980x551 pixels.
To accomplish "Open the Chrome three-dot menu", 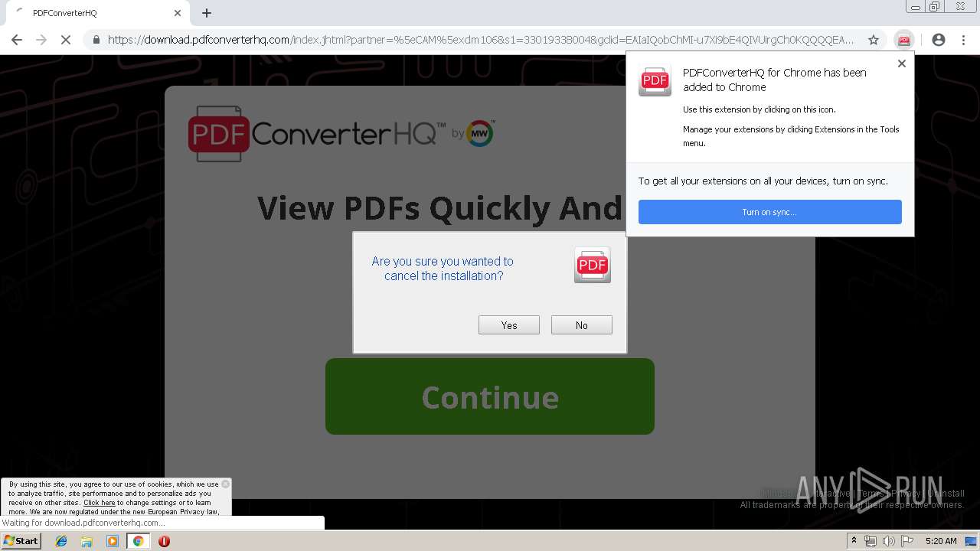I will tap(963, 40).
